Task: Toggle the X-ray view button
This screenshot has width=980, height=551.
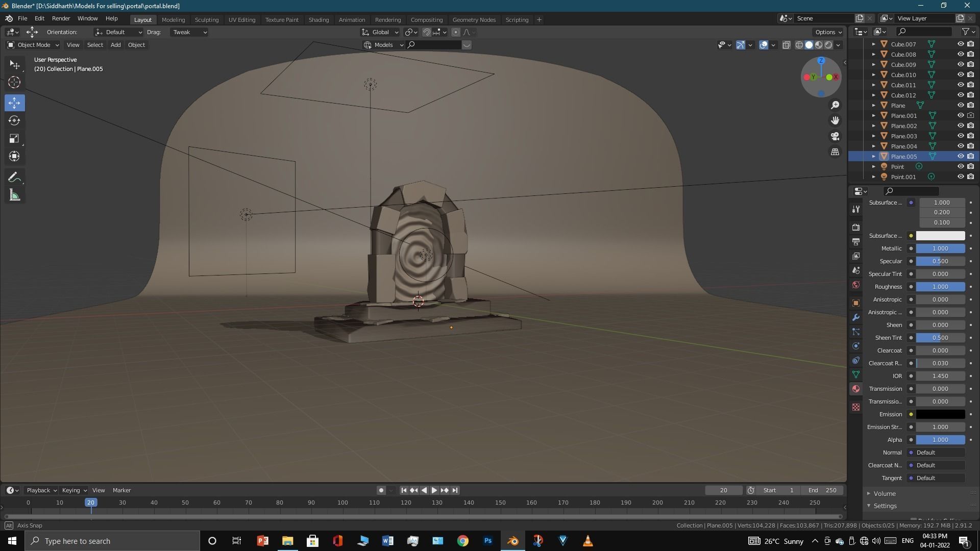Action: click(786, 45)
